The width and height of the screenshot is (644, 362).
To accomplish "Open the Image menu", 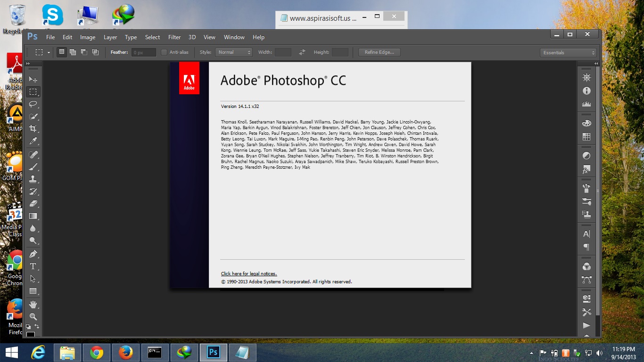I will 88,37.
